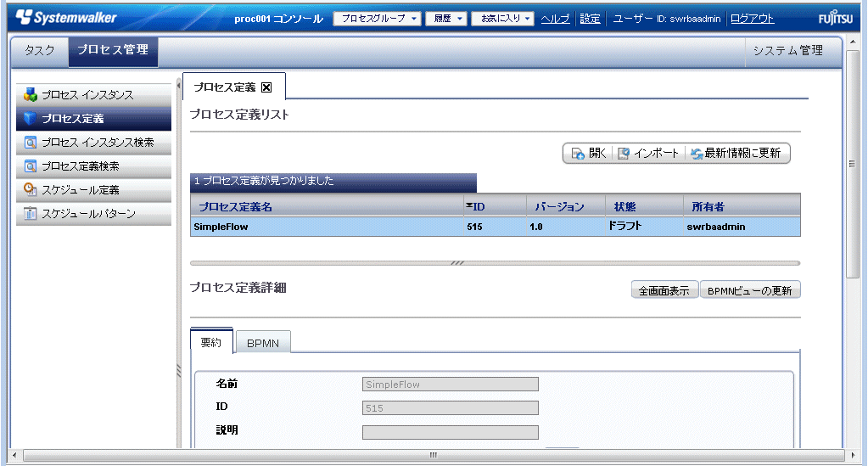This screenshot has width=868, height=466.
Task: Expand the お気に入り favorites dropdown
Action: pyautogui.click(x=502, y=19)
